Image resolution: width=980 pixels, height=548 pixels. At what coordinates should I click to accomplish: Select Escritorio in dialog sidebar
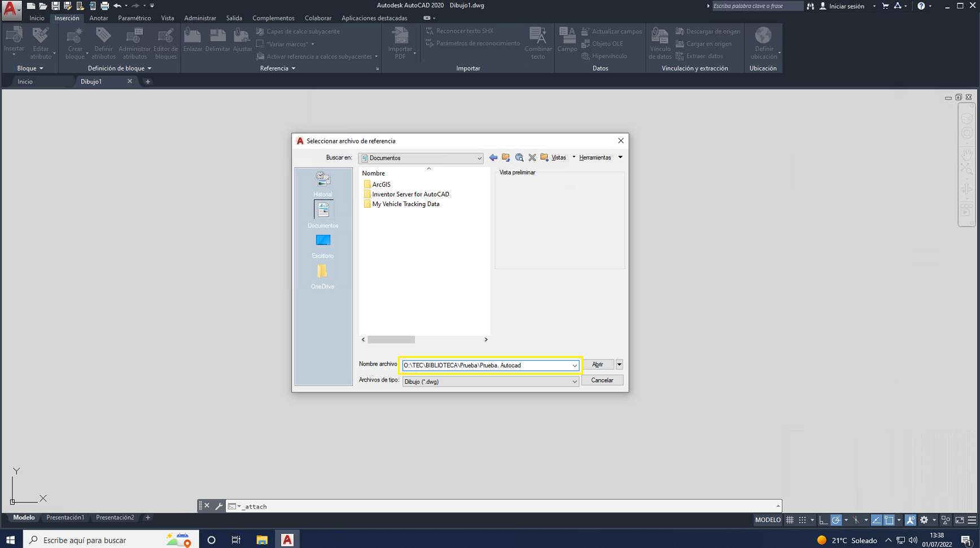pyautogui.click(x=323, y=246)
